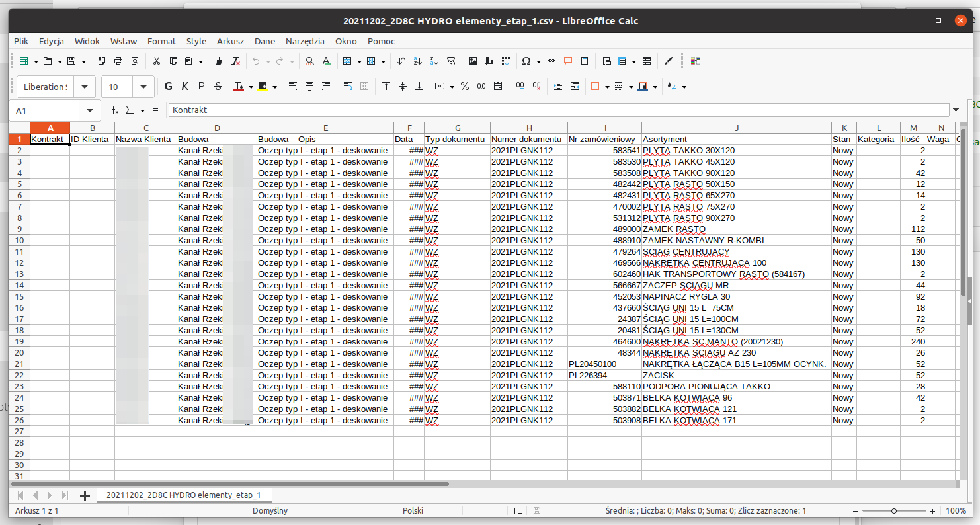This screenshot has width=980, height=525.
Task: Open the Dane menu
Action: point(265,41)
